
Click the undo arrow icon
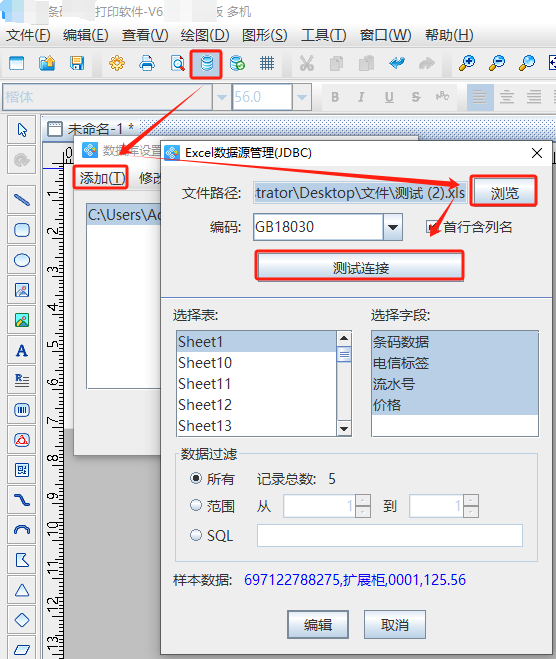[x=397, y=63]
